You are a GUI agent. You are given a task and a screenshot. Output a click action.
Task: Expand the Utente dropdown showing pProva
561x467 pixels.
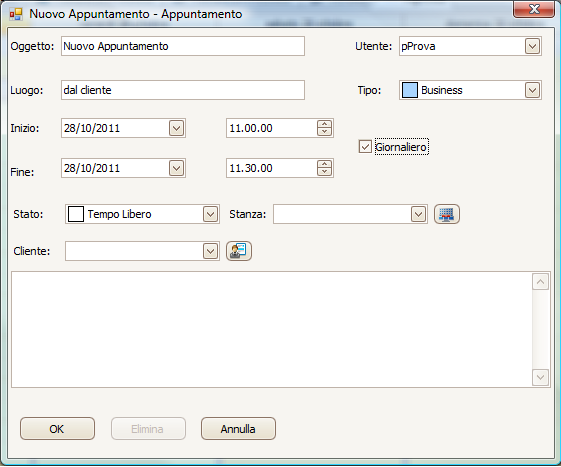532,46
